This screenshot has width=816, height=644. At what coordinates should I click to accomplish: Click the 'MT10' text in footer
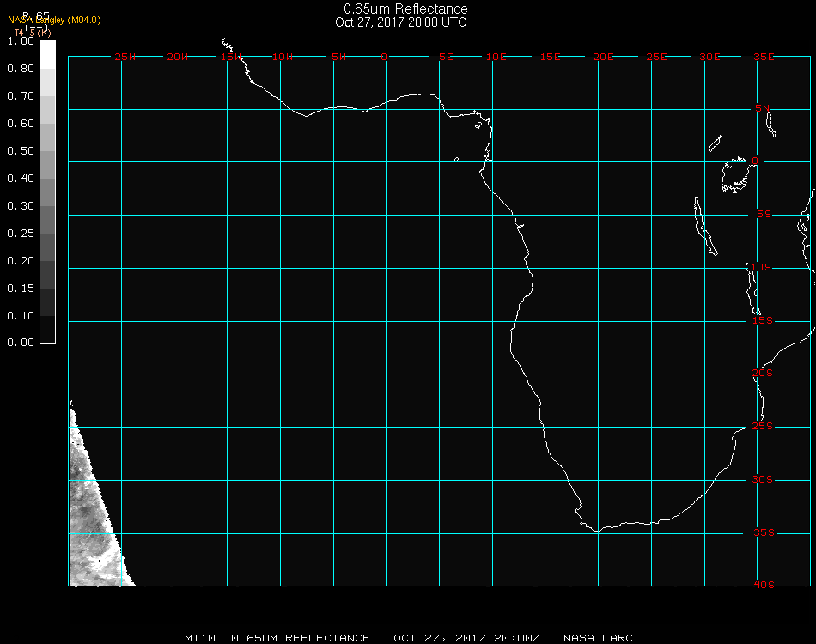click(x=200, y=638)
